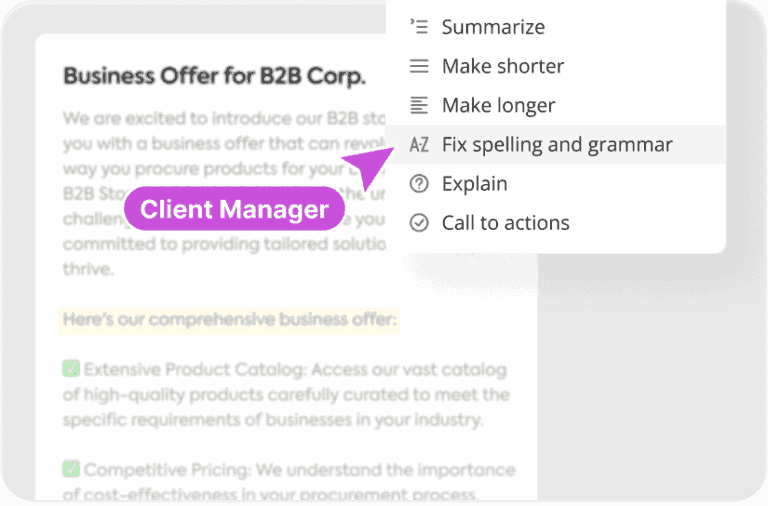768x506 pixels.
Task: Select Summarize from the menu
Action: [493, 27]
